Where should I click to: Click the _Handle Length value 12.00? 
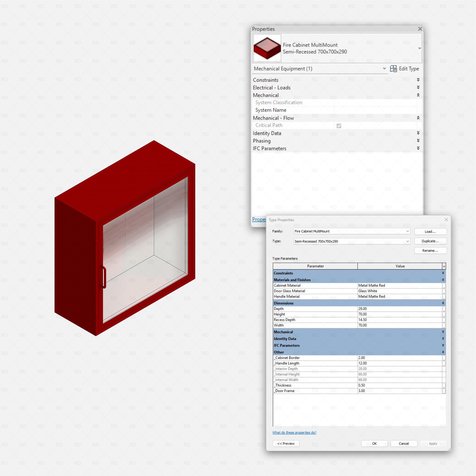click(400, 363)
